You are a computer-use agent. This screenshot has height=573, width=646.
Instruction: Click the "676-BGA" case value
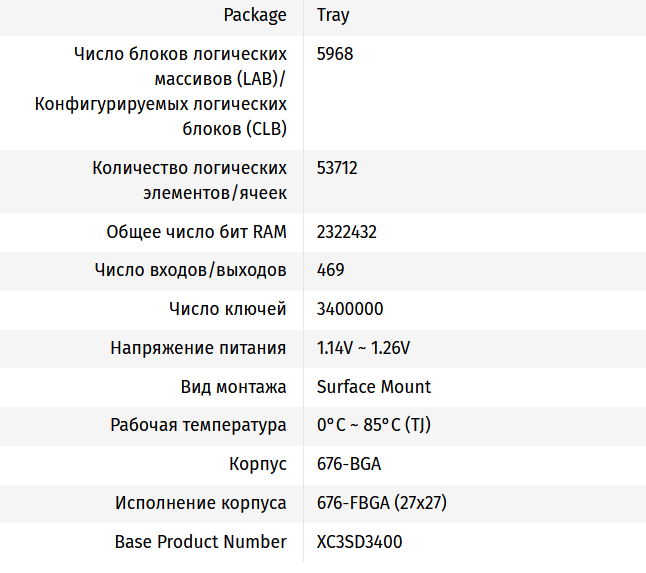[x=349, y=464]
